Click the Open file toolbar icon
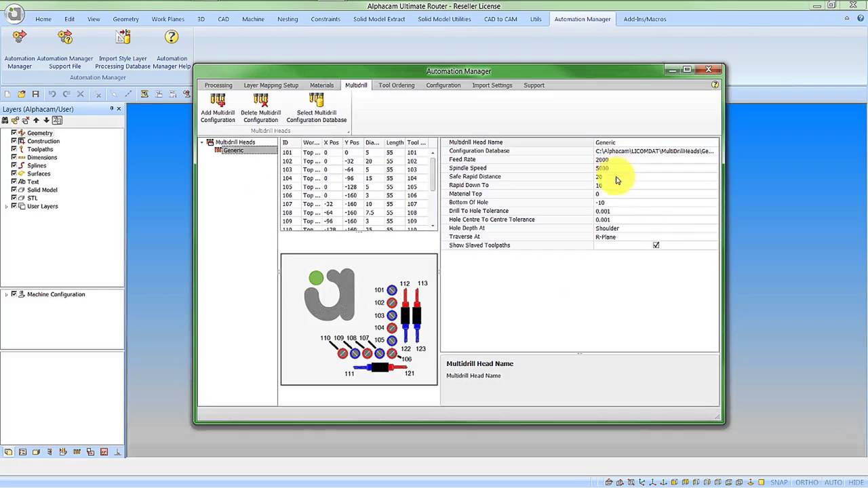The height and width of the screenshot is (488, 868). point(22,94)
